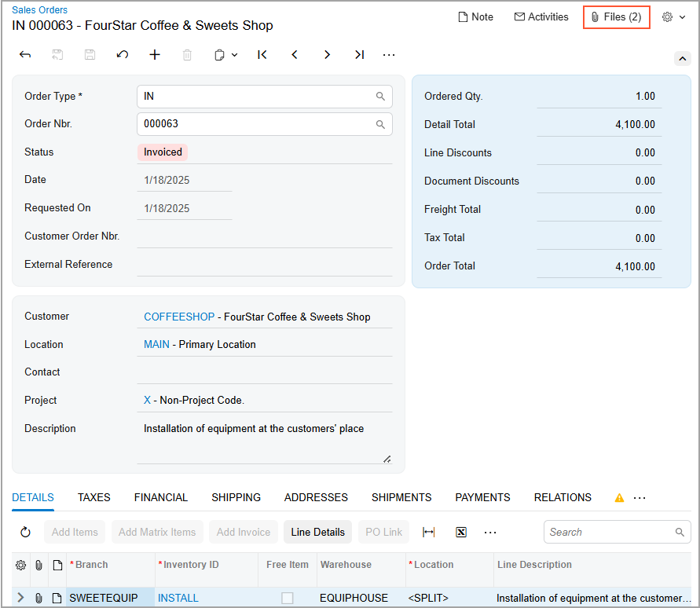
Task: Expand the INSTALL line row
Action: [20, 598]
